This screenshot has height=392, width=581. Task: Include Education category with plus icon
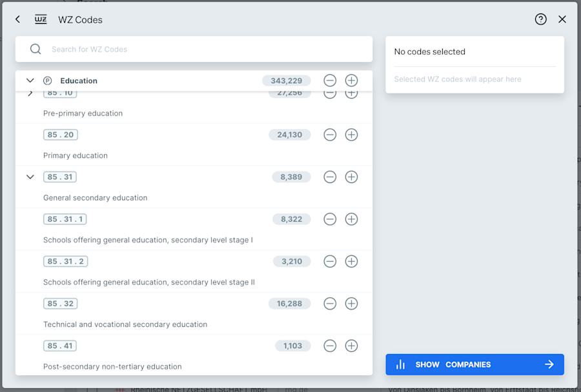[x=351, y=81]
